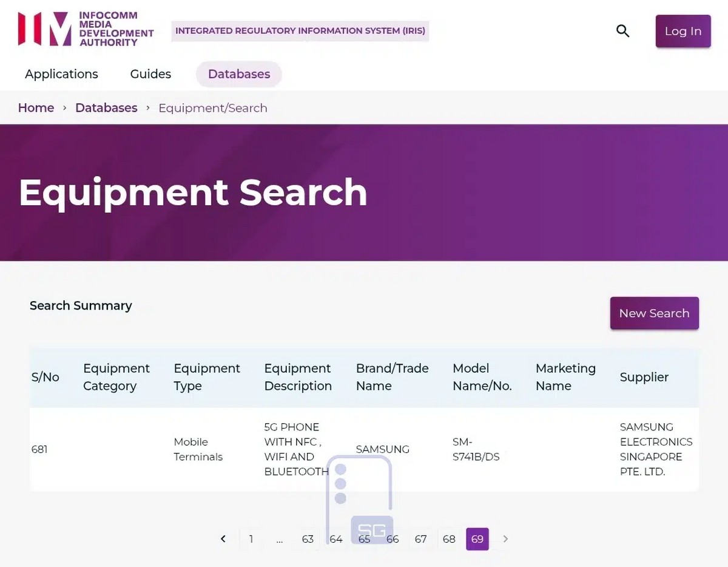
Task: Click the S/No column header
Action: pyautogui.click(x=45, y=377)
